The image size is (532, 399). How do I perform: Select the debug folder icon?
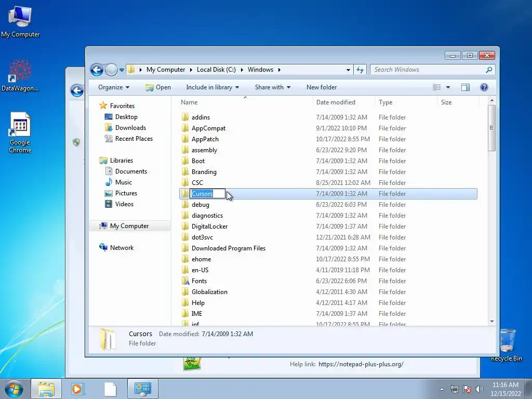185,205
